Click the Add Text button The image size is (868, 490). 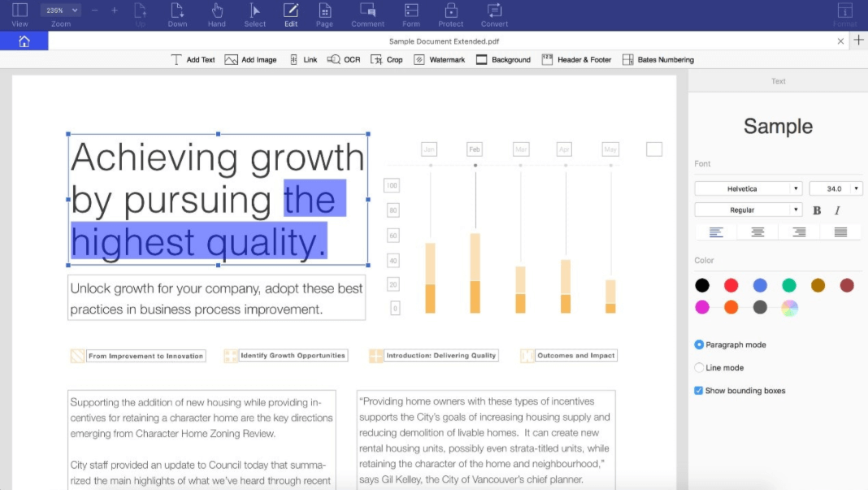coord(193,59)
